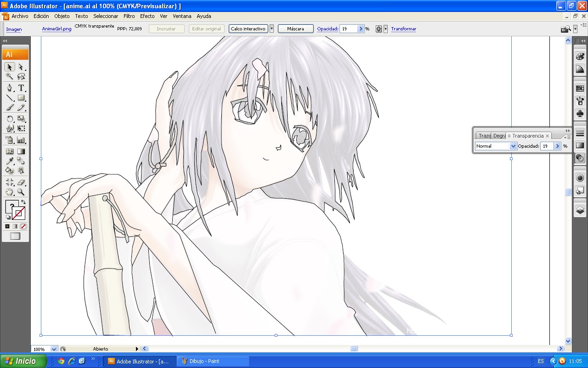Select the Pencil tool
The image size is (588, 368).
(x=21, y=107)
